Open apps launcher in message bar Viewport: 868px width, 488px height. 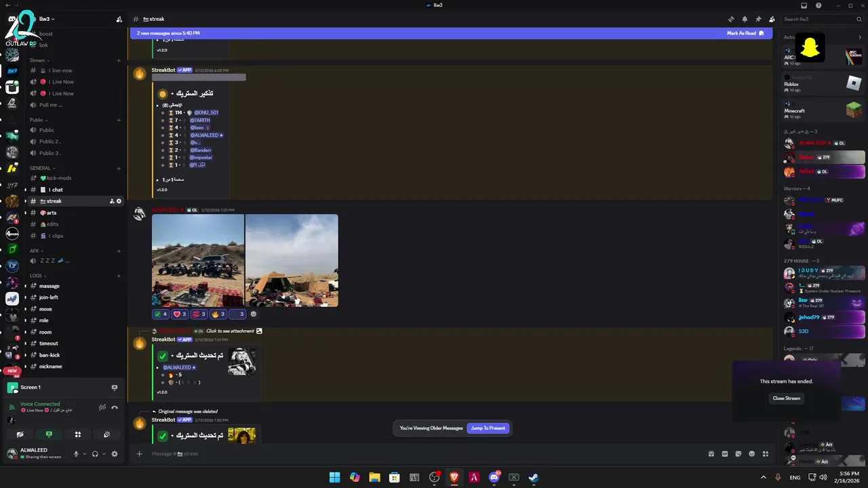pos(766,453)
